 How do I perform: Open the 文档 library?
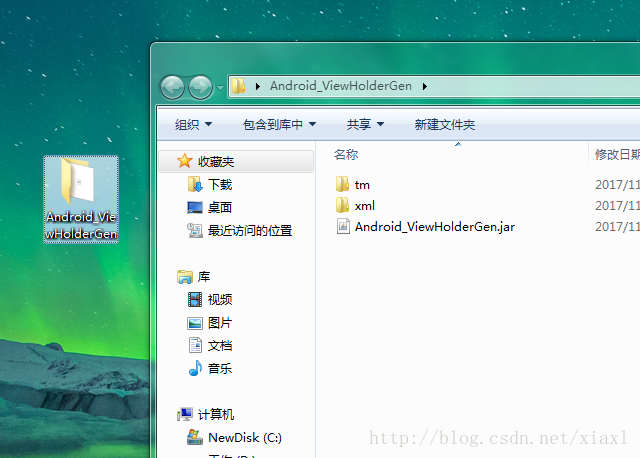pos(220,346)
